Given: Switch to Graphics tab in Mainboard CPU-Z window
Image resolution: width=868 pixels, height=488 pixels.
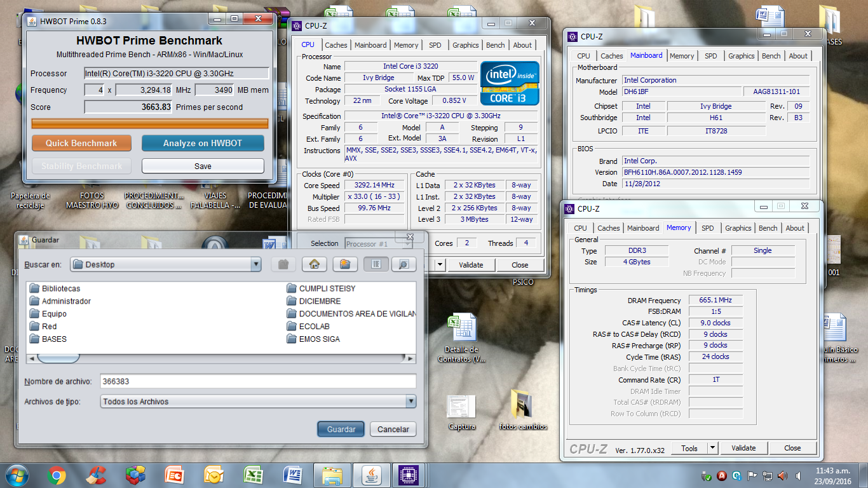Looking at the screenshot, I should tap(742, 56).
